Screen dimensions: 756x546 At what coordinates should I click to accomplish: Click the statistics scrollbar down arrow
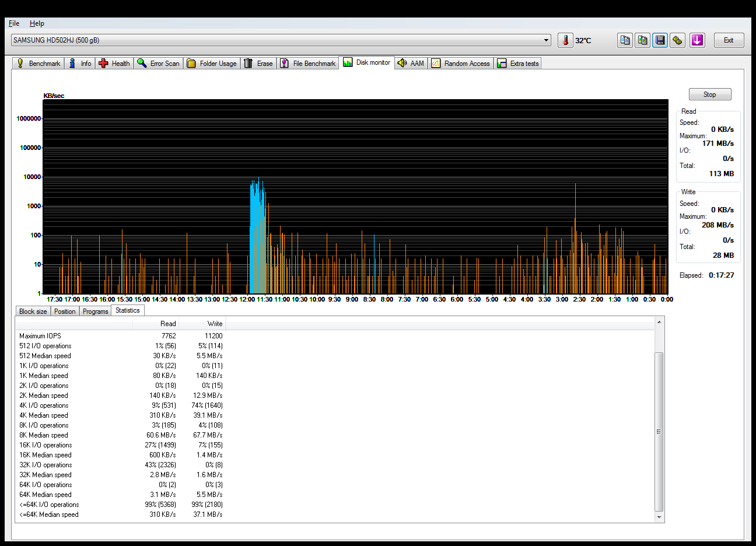659,517
